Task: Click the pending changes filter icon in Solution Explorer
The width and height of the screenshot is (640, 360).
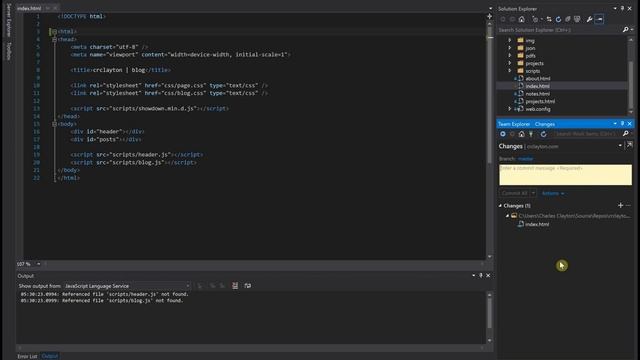Action: pos(536,19)
